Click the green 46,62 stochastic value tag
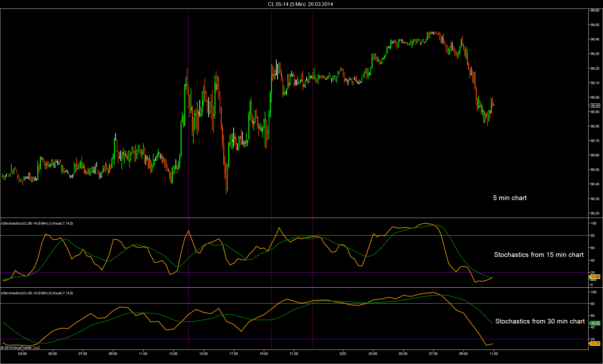Screen dimensions: 603x364 click(x=595, y=323)
